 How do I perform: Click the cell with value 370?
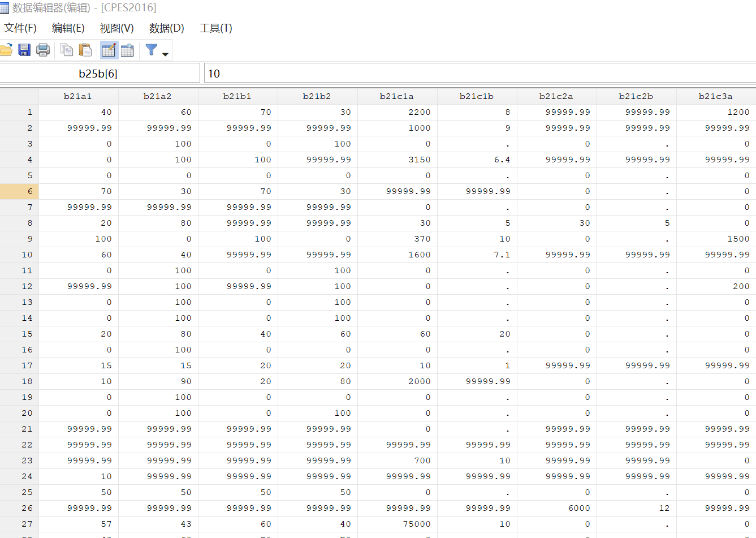coord(397,239)
